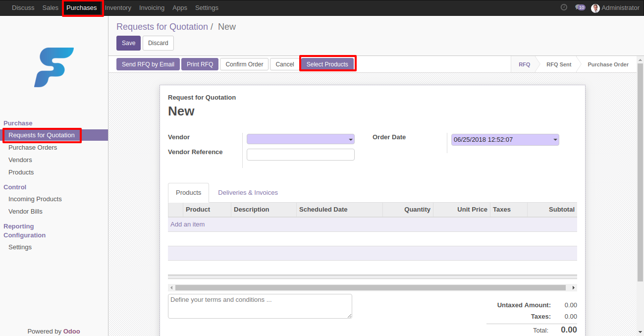Screen dimensions: 644x336
Task: Click the Odoo link in footer
Action: (71, 332)
